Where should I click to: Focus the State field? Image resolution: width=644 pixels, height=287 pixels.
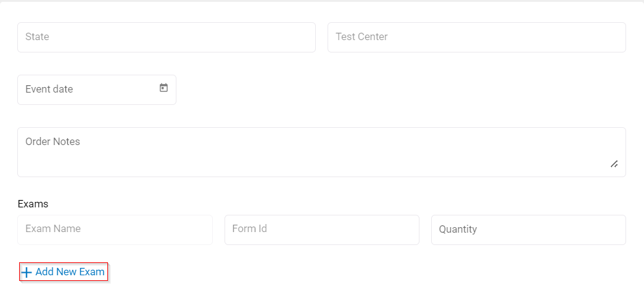click(x=167, y=38)
